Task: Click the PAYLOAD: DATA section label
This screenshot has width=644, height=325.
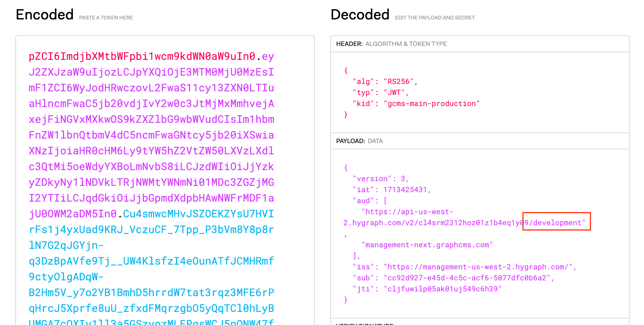Action: [x=360, y=141]
